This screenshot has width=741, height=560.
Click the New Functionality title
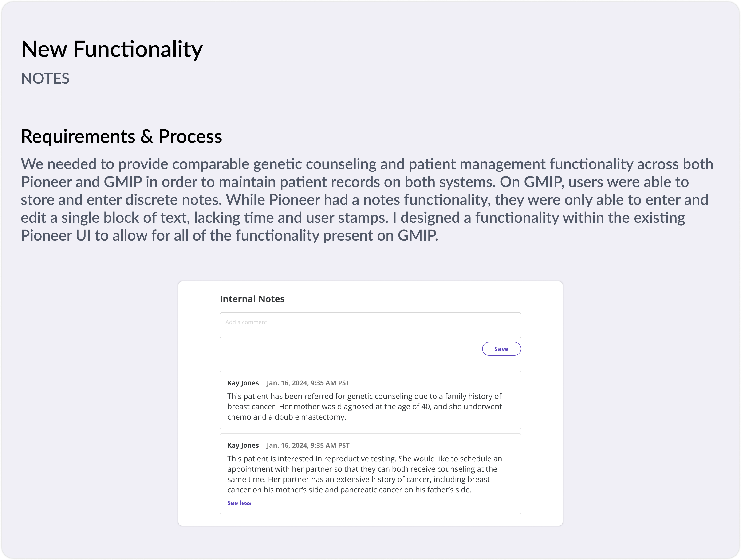pyautogui.click(x=112, y=49)
